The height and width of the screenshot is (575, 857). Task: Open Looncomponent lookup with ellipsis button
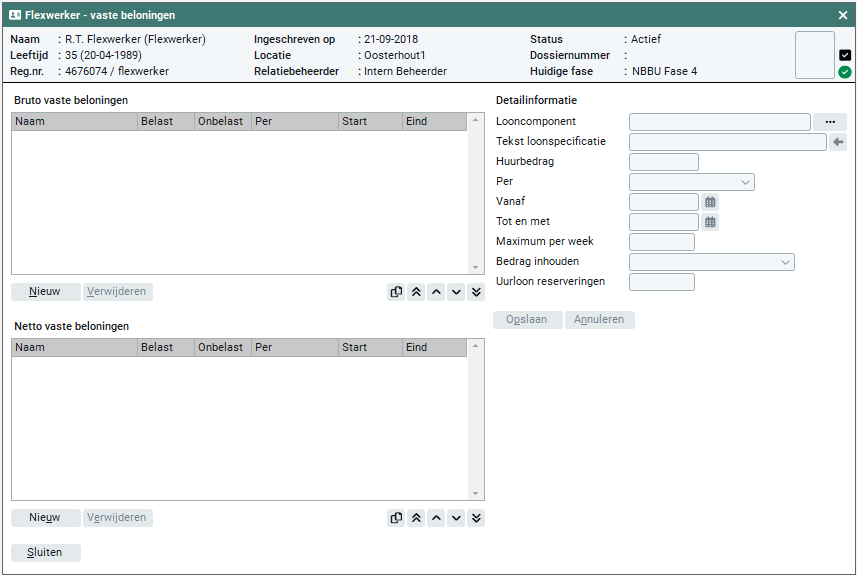[830, 122]
